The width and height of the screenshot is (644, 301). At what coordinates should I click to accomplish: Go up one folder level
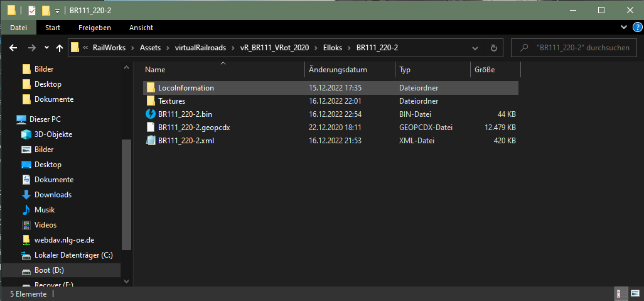59,48
